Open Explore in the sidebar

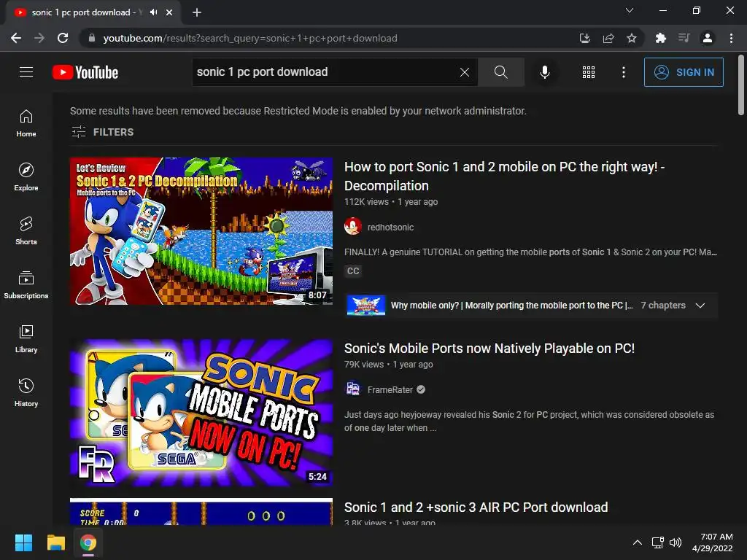click(26, 176)
